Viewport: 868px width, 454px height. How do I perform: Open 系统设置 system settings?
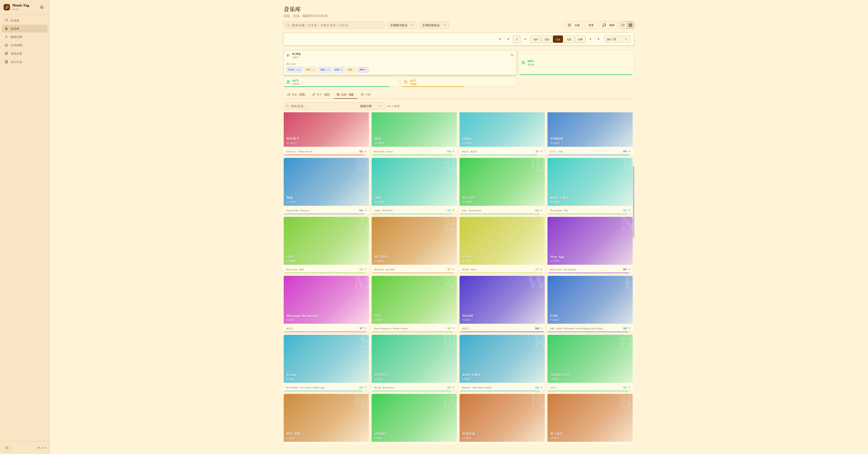pos(16,54)
